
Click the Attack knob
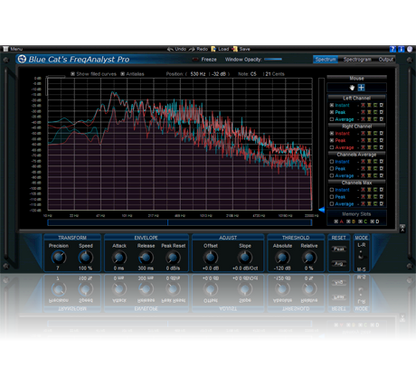click(119, 257)
